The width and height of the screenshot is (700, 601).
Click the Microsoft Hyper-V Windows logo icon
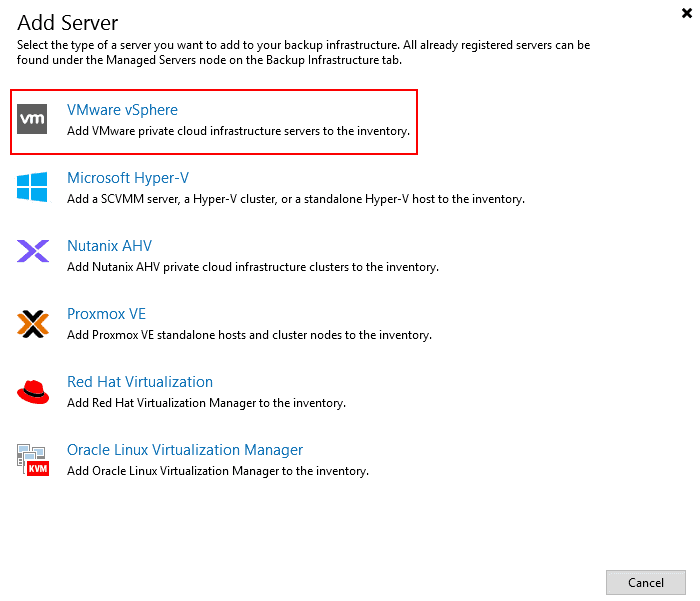pos(32,187)
